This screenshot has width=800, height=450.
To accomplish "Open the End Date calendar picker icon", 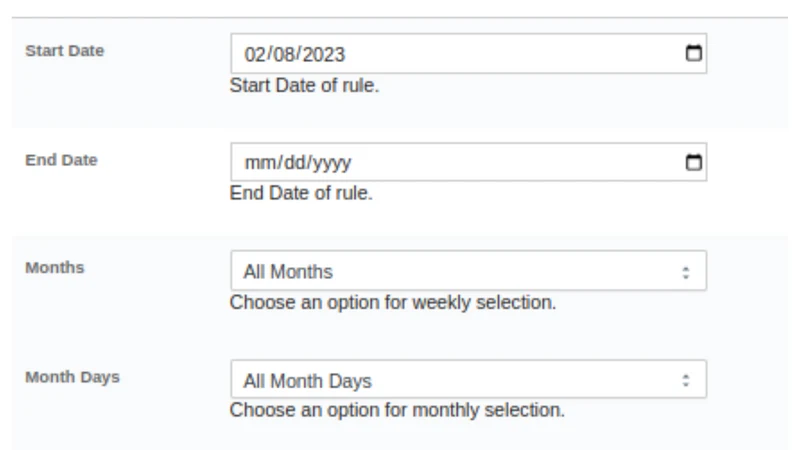I will coord(693,162).
